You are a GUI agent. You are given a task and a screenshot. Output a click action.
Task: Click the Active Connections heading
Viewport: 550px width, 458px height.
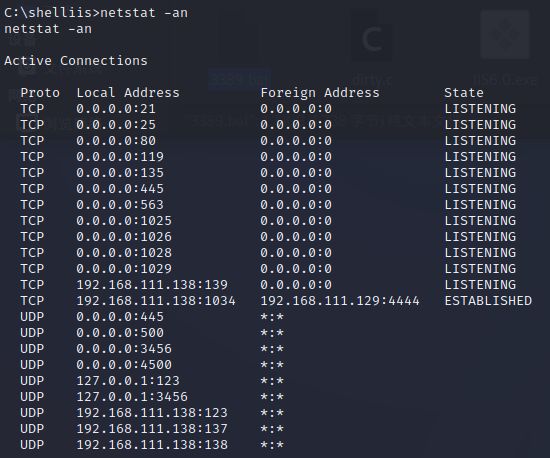(76, 61)
